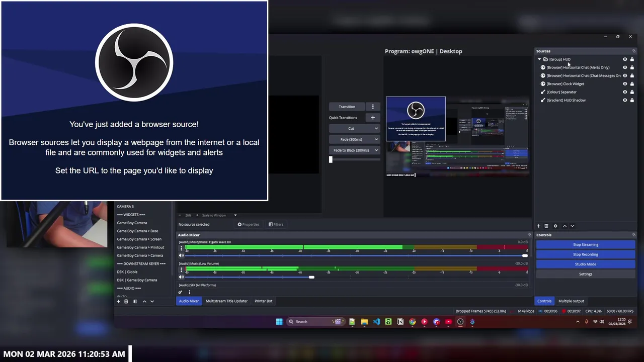The height and width of the screenshot is (362, 644).
Task: Click Stop Recording
Action: click(586, 254)
